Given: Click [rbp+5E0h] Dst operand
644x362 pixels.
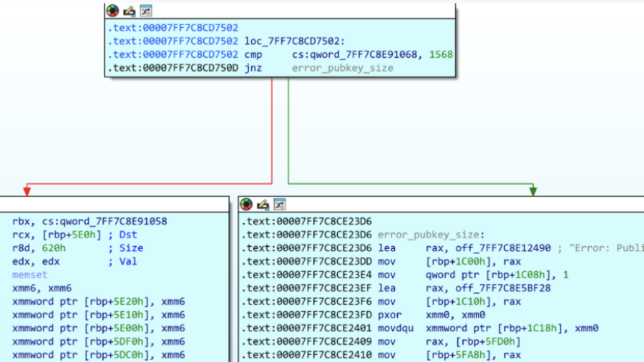Looking at the screenshot, I should 72,235.
